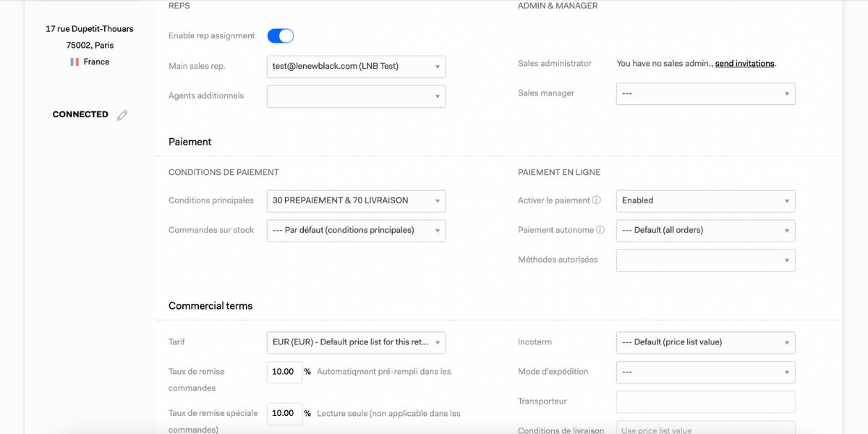Image resolution: width=868 pixels, height=434 pixels.
Task: Toggle the Enable rep assignment switch
Action: pos(281,35)
